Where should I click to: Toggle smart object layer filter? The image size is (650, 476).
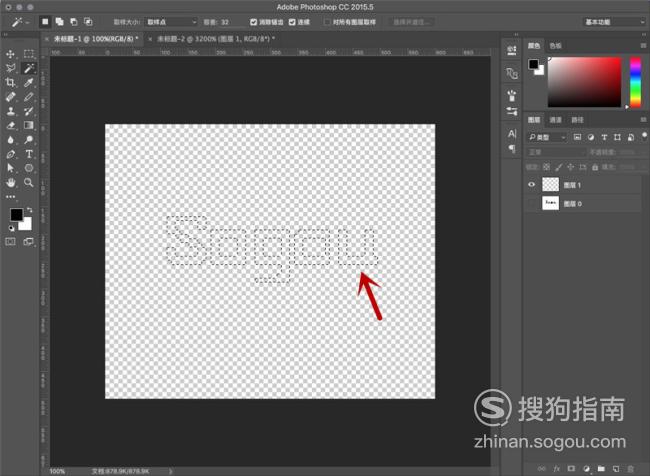pyautogui.click(x=631, y=137)
